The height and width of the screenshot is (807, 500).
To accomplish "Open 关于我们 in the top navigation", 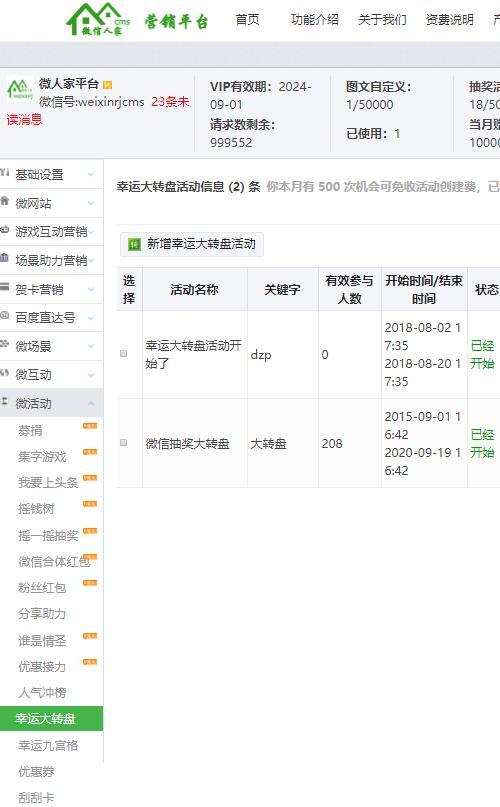I will tap(382, 20).
